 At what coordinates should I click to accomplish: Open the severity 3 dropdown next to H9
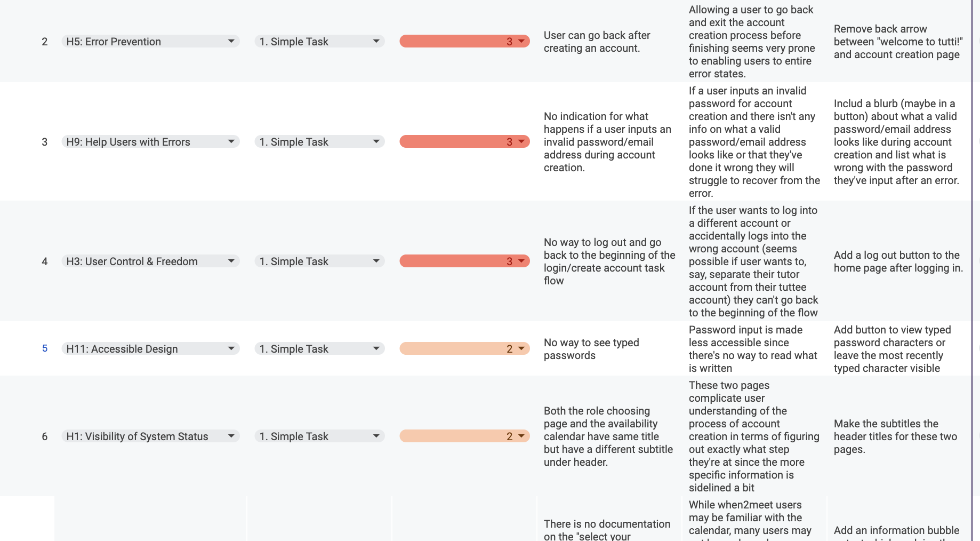click(520, 141)
